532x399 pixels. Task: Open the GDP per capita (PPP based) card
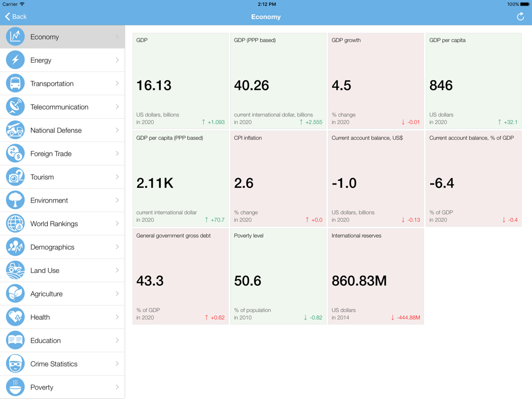click(180, 179)
